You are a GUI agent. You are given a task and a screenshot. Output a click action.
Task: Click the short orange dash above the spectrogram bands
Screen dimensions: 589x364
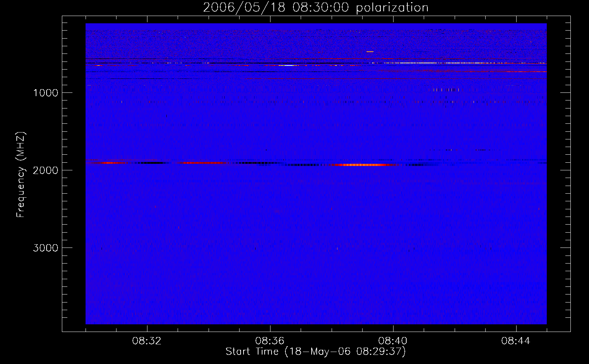point(370,52)
